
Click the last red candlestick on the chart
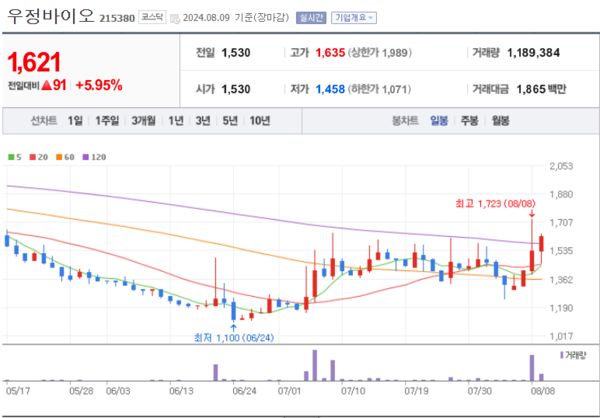[541, 243]
